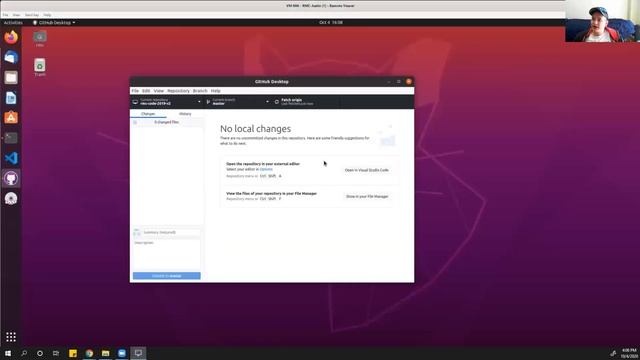This screenshot has height=360, width=640.
Task: Click the Commit to master button
Action: [167, 276]
